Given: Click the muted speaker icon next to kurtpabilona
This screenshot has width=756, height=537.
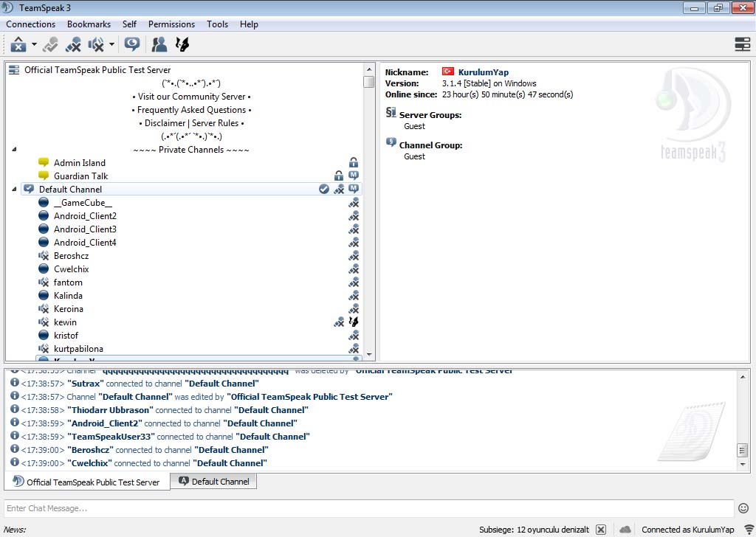Looking at the screenshot, I should (44, 348).
